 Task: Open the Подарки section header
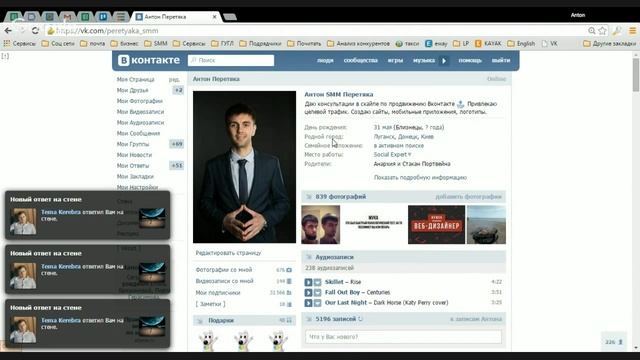tap(244, 320)
